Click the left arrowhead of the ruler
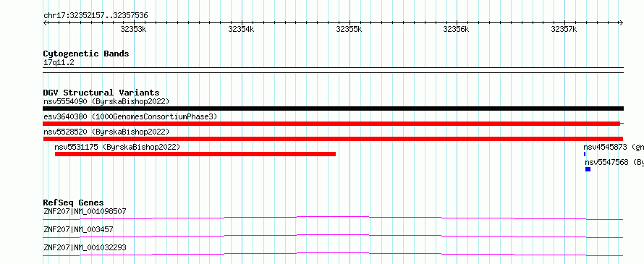Image resolution: width=644 pixels, height=264 pixels. pos(46,23)
